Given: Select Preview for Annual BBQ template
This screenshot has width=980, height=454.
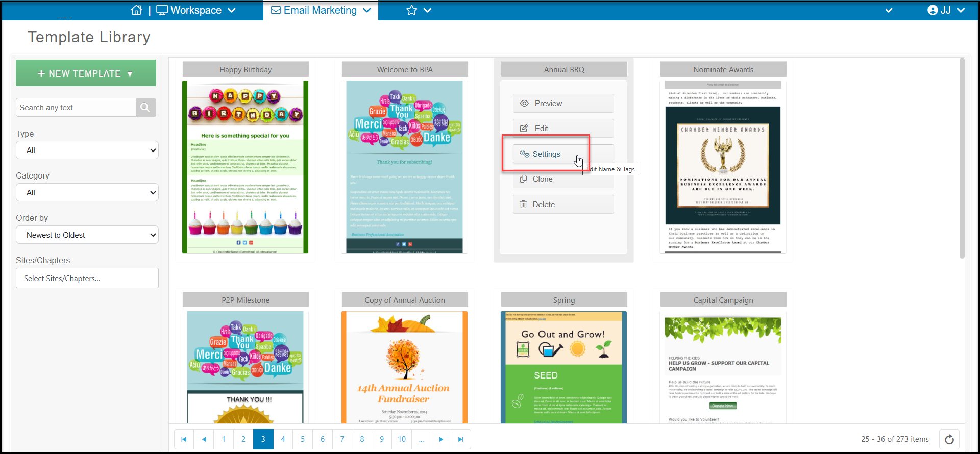Looking at the screenshot, I should (563, 104).
